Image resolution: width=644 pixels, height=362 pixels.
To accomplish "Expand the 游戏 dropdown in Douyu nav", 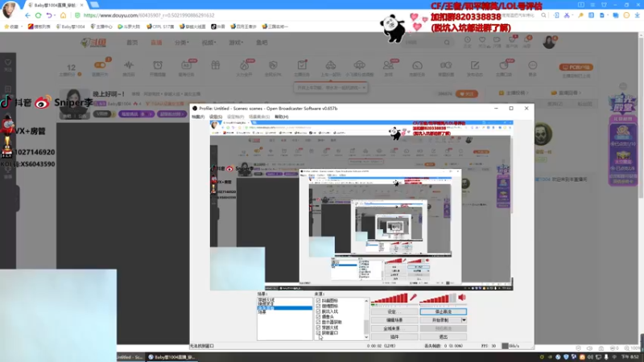I will coord(236,43).
